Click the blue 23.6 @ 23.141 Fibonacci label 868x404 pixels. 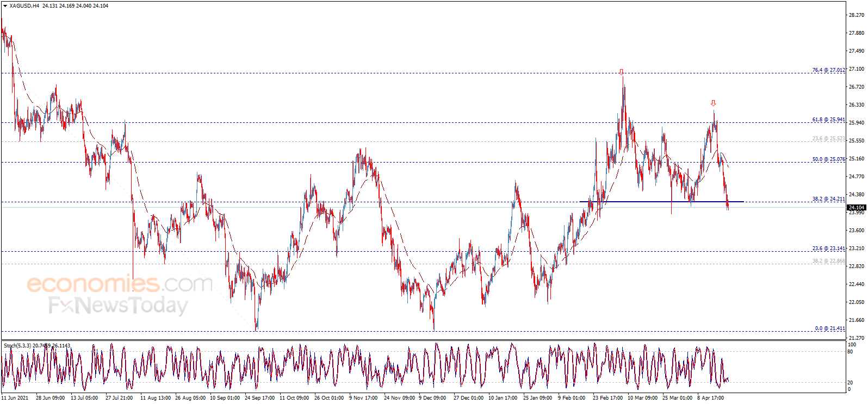[x=828, y=248]
